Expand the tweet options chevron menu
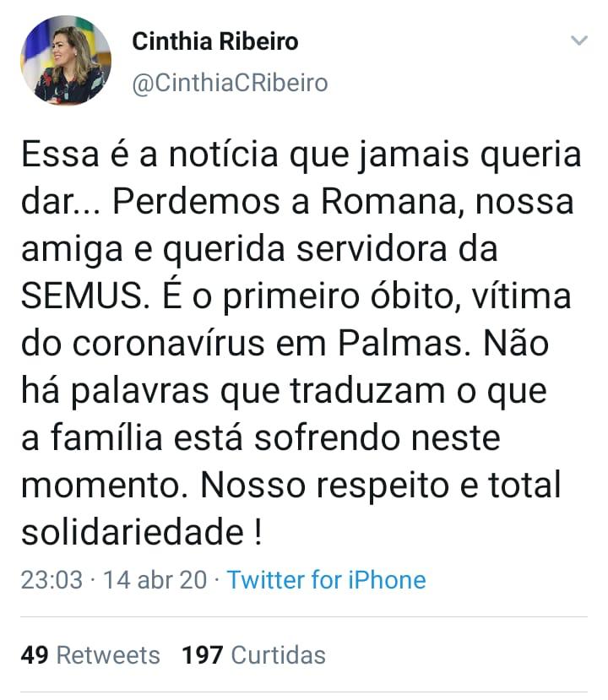Viewport: 608px width, 700px height. pyautogui.click(x=578, y=41)
